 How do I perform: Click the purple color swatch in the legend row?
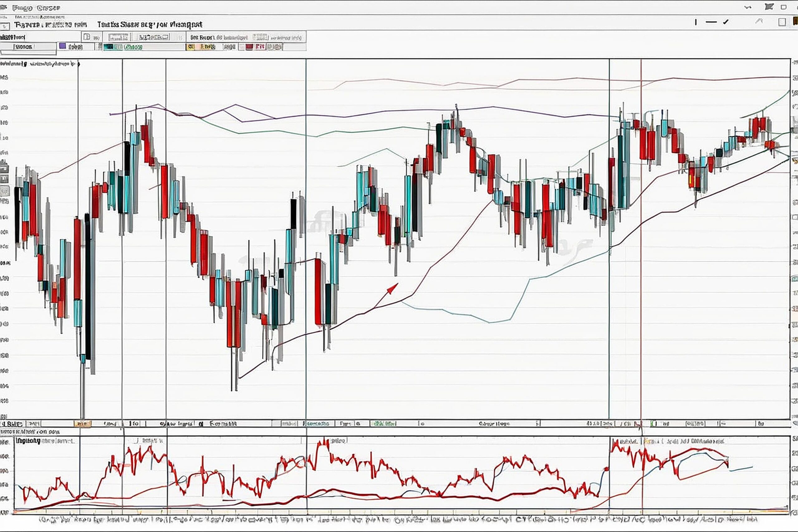click(62, 46)
